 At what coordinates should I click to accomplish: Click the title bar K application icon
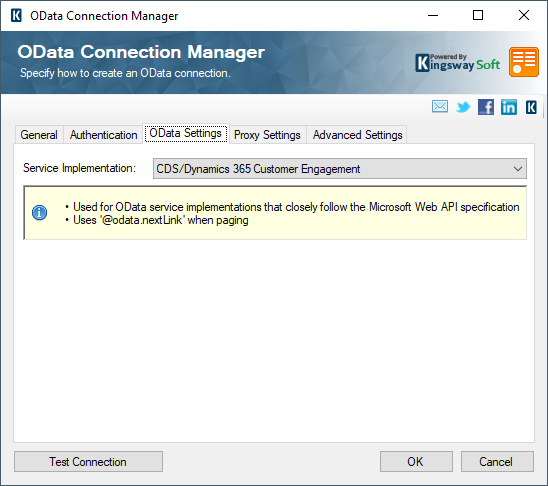[16, 16]
